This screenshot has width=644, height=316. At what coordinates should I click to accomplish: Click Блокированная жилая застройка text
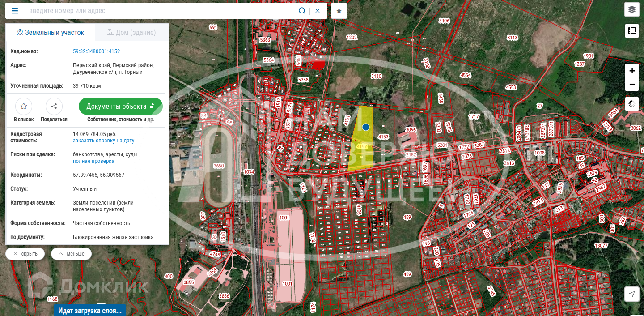pyautogui.click(x=113, y=237)
